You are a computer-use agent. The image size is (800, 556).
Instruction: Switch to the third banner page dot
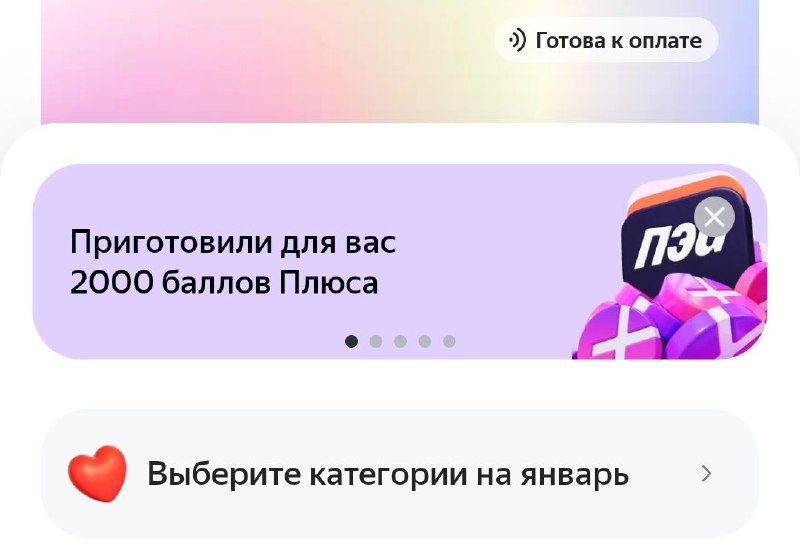pos(400,341)
